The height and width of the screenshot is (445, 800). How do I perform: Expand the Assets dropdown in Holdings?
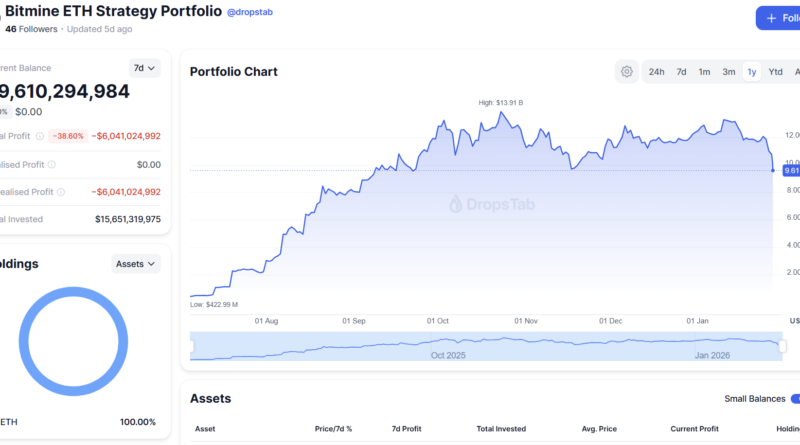[x=136, y=264]
